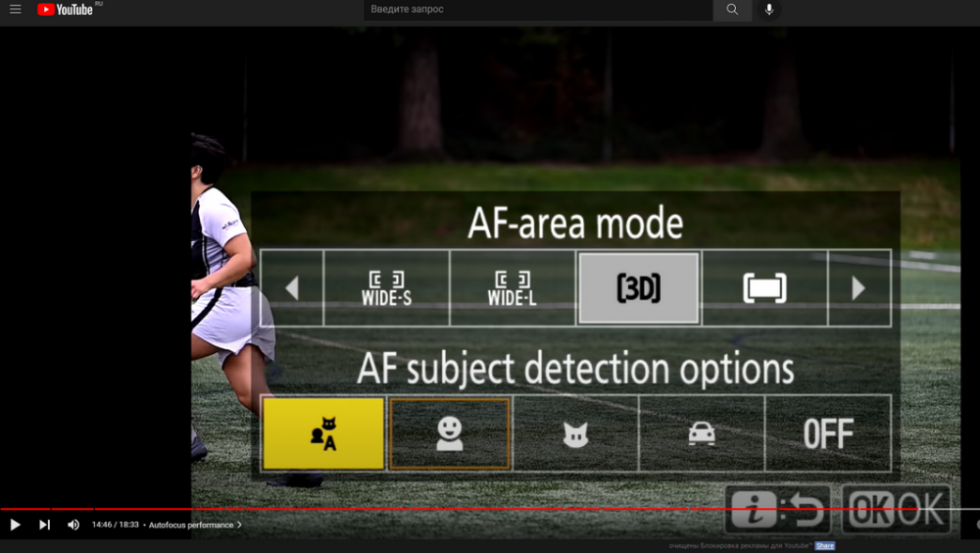Turn subject detection OFF
The height and width of the screenshot is (553, 980).
tap(828, 433)
